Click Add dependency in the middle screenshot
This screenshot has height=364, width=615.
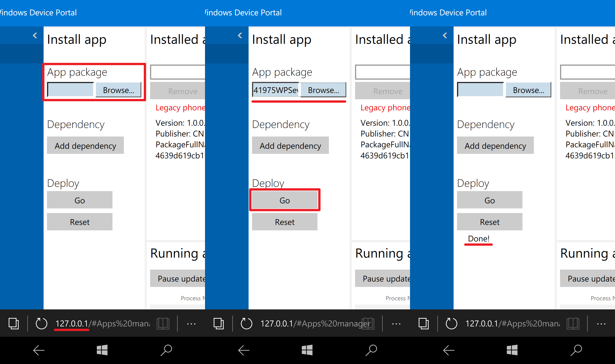(x=290, y=145)
